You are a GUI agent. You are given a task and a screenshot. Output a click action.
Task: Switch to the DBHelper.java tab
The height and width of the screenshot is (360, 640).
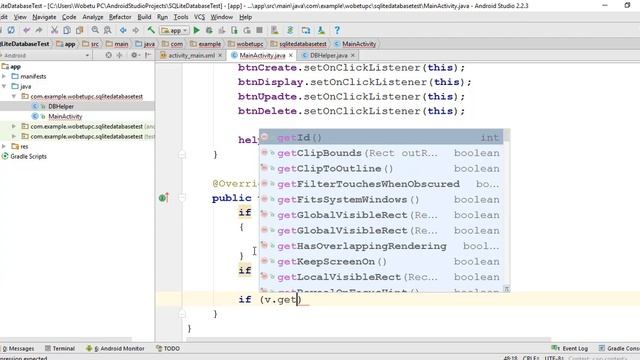pyautogui.click(x=329, y=55)
